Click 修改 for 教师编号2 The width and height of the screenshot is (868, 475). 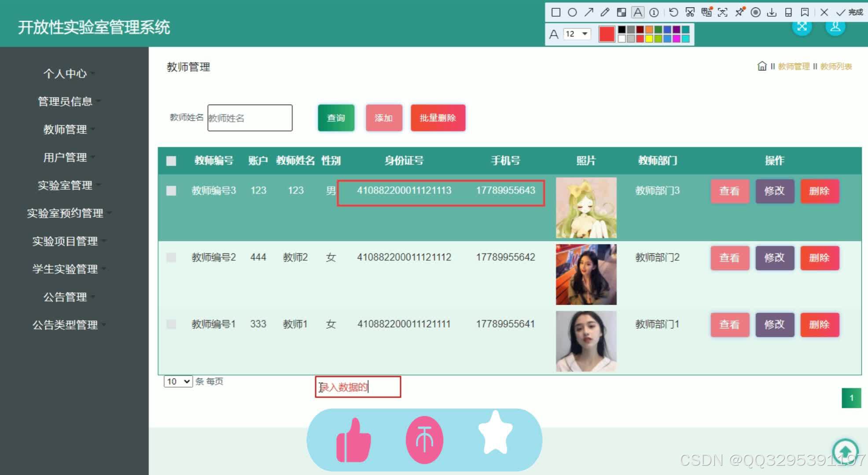[x=775, y=258]
